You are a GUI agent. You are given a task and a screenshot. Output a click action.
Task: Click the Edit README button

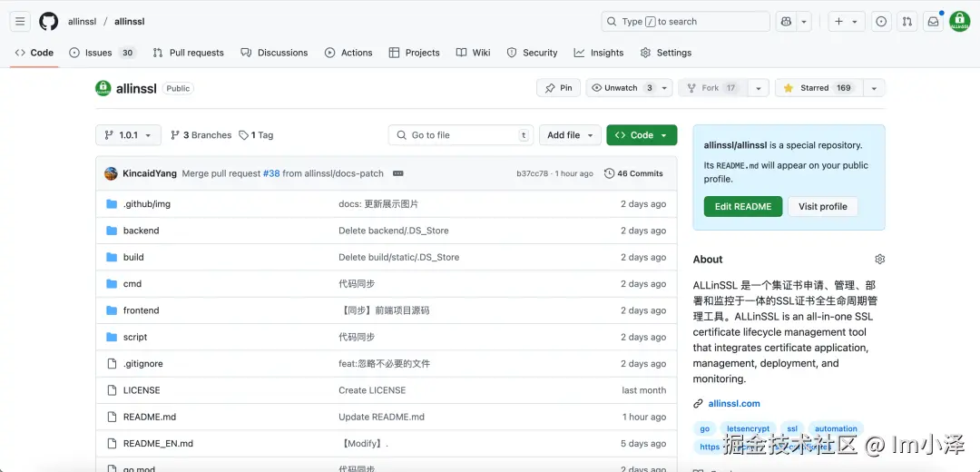pyautogui.click(x=743, y=207)
